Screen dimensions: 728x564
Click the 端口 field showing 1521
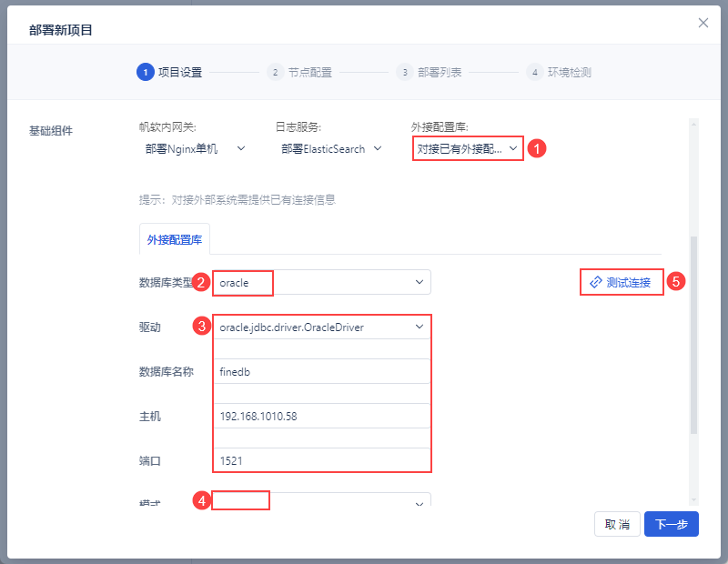[321, 460]
